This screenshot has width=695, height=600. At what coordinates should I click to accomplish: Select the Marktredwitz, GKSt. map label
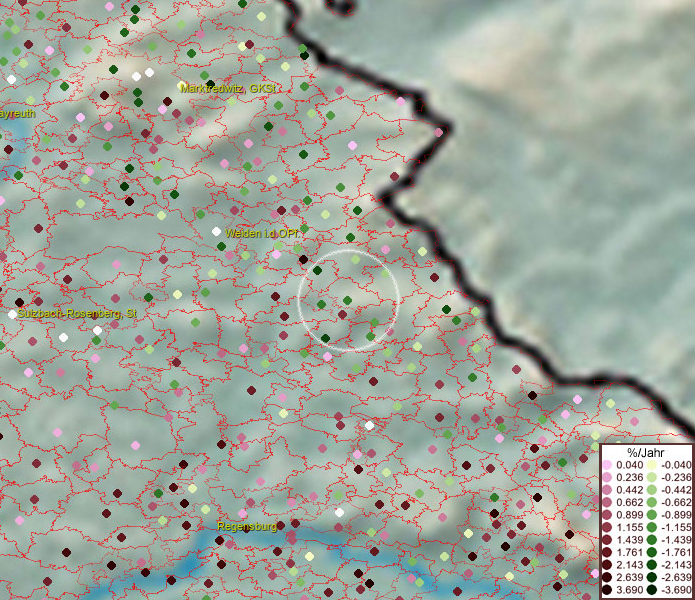click(230, 88)
